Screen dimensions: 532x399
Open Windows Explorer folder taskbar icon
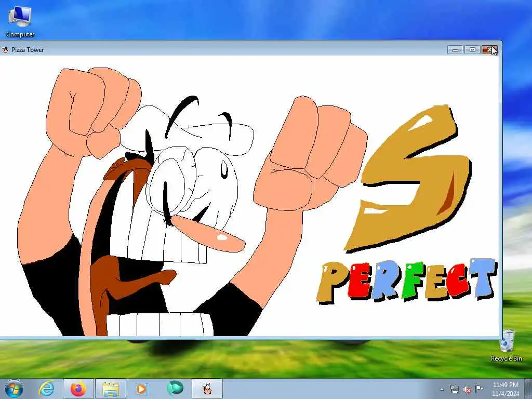pos(111,389)
